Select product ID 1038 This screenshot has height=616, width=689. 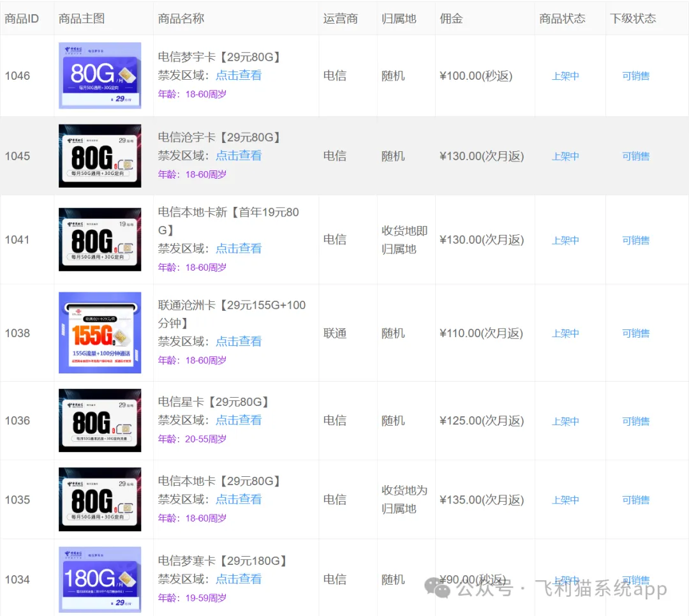[x=17, y=333]
